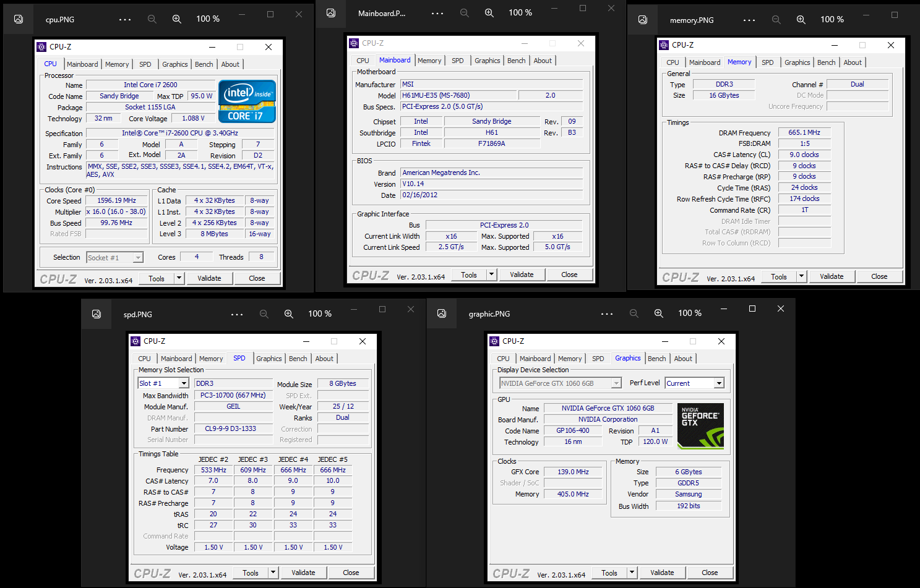The height and width of the screenshot is (588, 920).
Task: Open the three-dots menu in Mainboard viewer
Action: pos(437,13)
